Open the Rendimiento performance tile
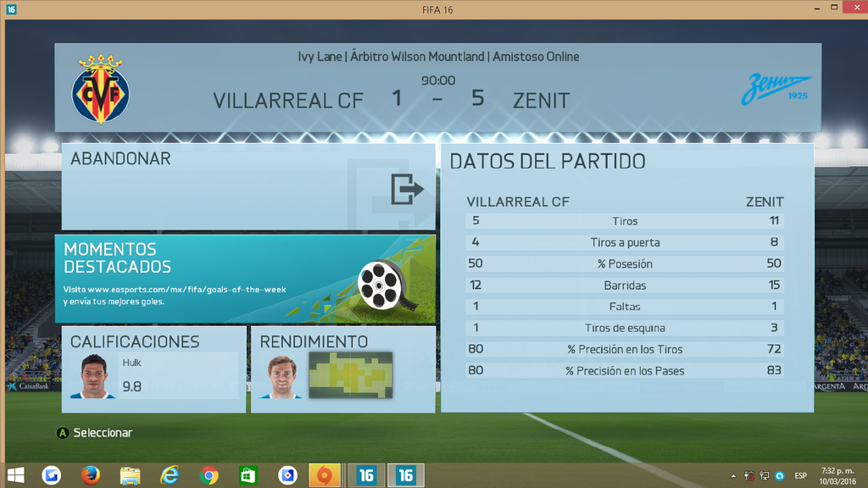Screen dimensions: 868x488 coord(343,369)
